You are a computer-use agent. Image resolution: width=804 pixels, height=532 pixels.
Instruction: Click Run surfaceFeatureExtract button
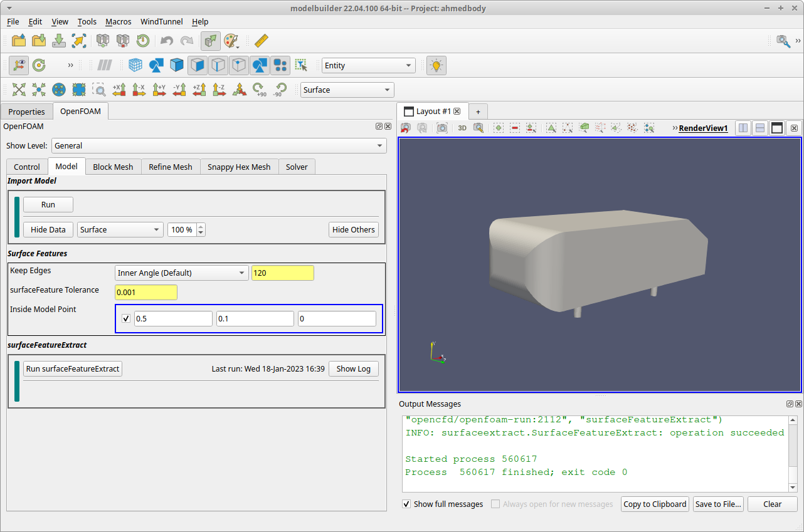(x=73, y=368)
